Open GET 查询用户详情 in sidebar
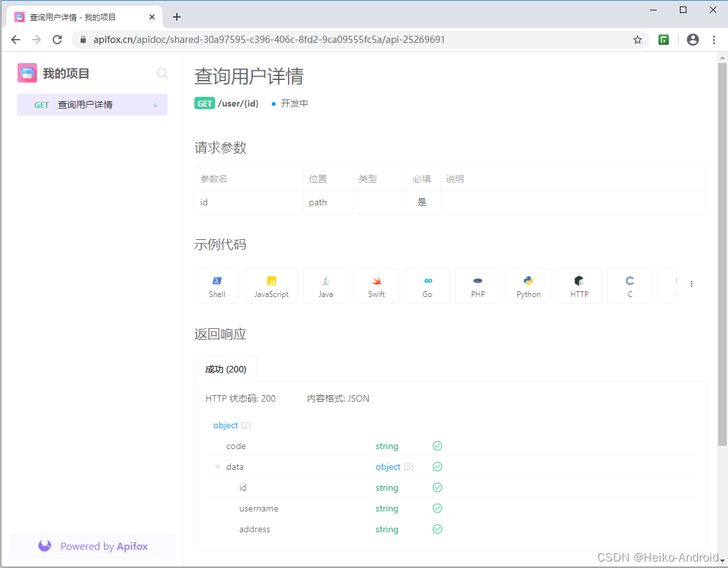 pyautogui.click(x=92, y=105)
